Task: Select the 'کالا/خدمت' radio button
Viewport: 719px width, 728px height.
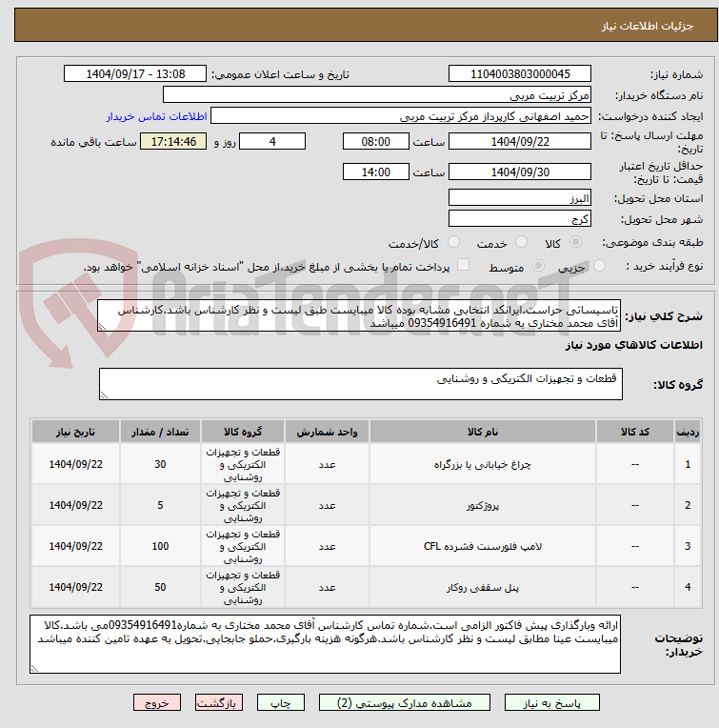Action: (453, 242)
